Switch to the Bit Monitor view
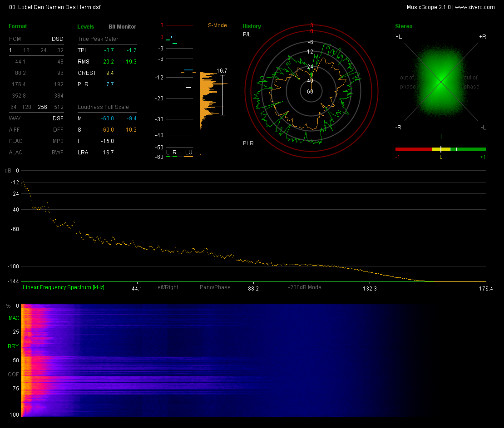 pyautogui.click(x=122, y=27)
